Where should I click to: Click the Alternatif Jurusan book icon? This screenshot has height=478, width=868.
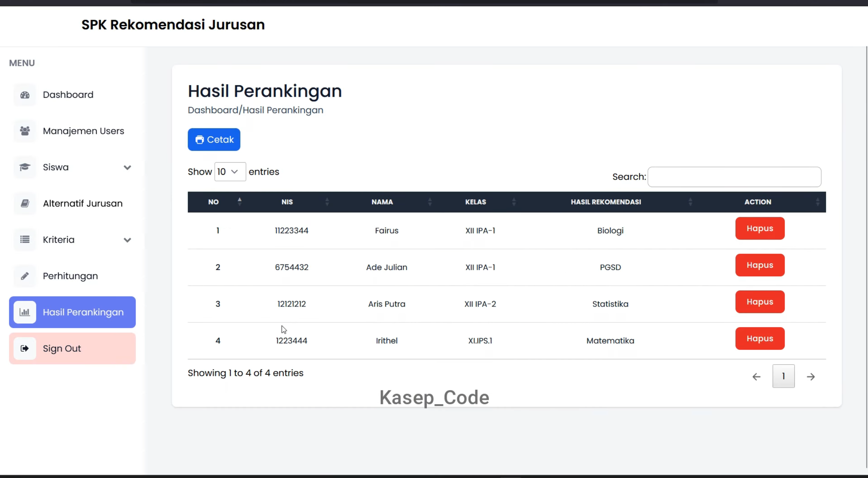pyautogui.click(x=25, y=203)
